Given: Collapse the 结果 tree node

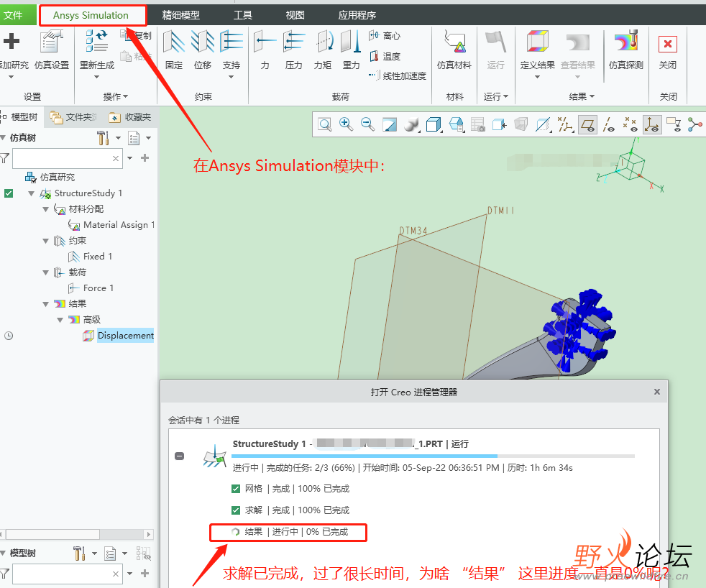Looking at the screenshot, I should [45, 304].
